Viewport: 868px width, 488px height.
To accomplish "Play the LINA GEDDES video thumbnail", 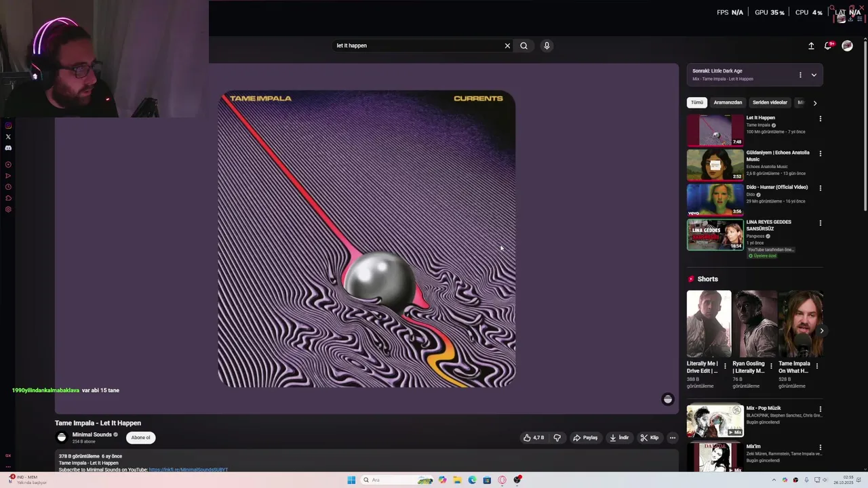I will [715, 235].
